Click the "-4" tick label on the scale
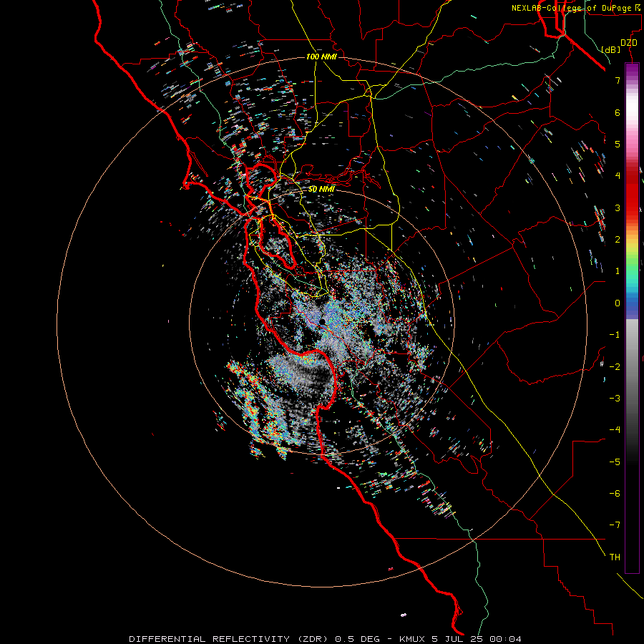This screenshot has height=644, width=644. click(x=615, y=429)
